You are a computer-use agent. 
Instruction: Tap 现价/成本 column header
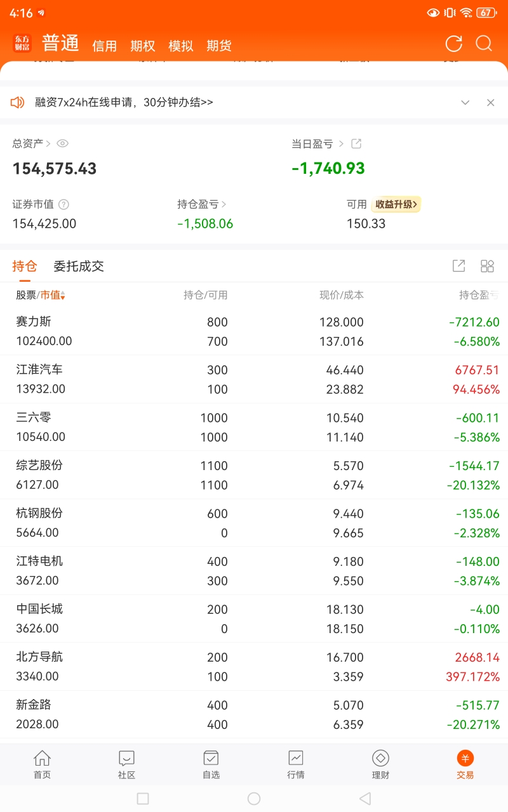coord(342,295)
